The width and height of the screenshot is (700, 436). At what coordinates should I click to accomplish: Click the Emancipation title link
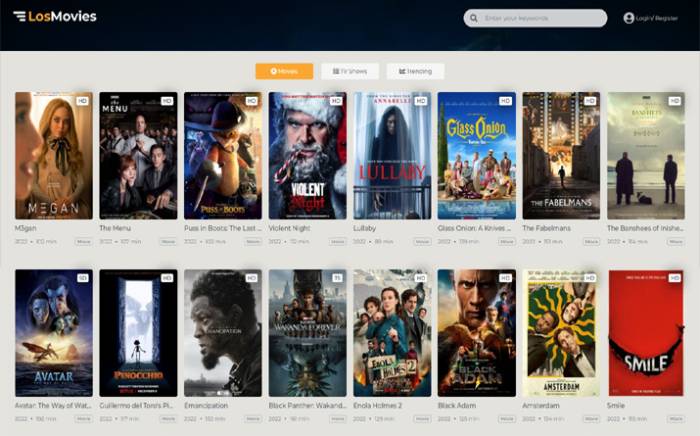pyautogui.click(x=206, y=406)
